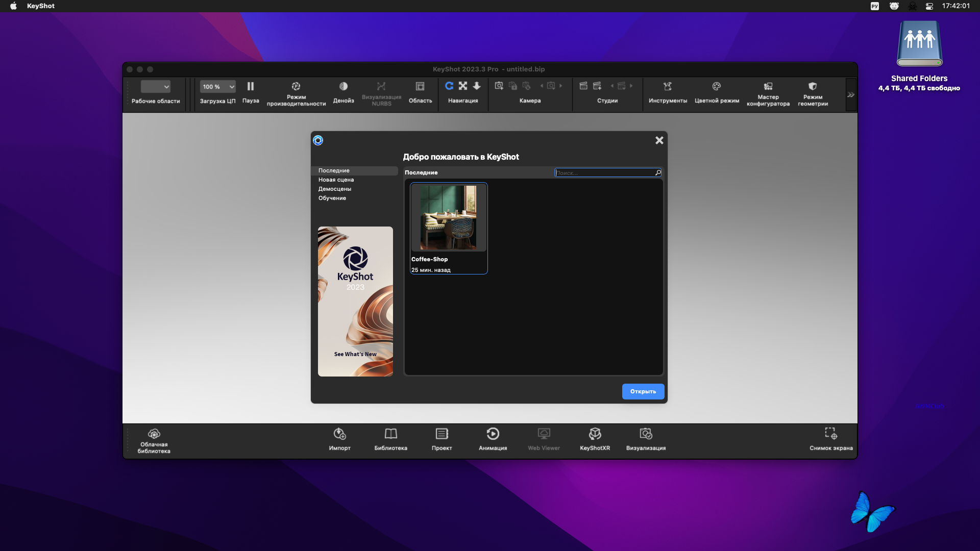The width and height of the screenshot is (980, 551).
Task: Open the KeyShotXR icon
Action: tap(595, 434)
